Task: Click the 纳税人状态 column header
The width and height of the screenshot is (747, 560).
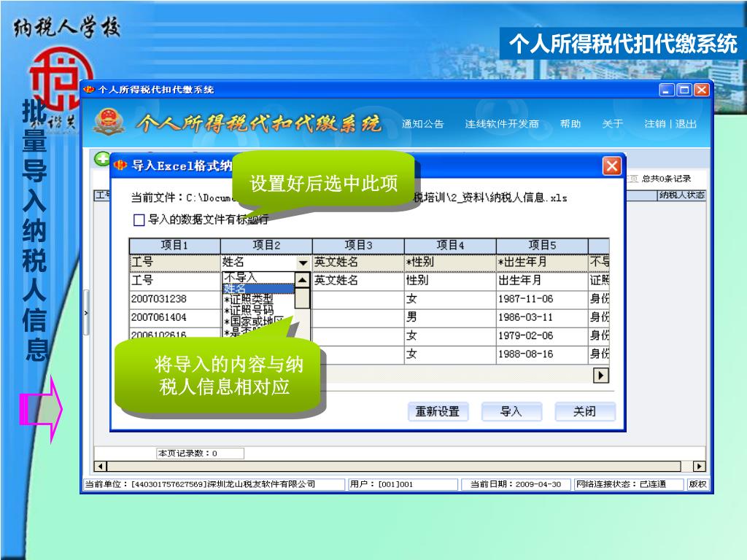Action: [681, 195]
